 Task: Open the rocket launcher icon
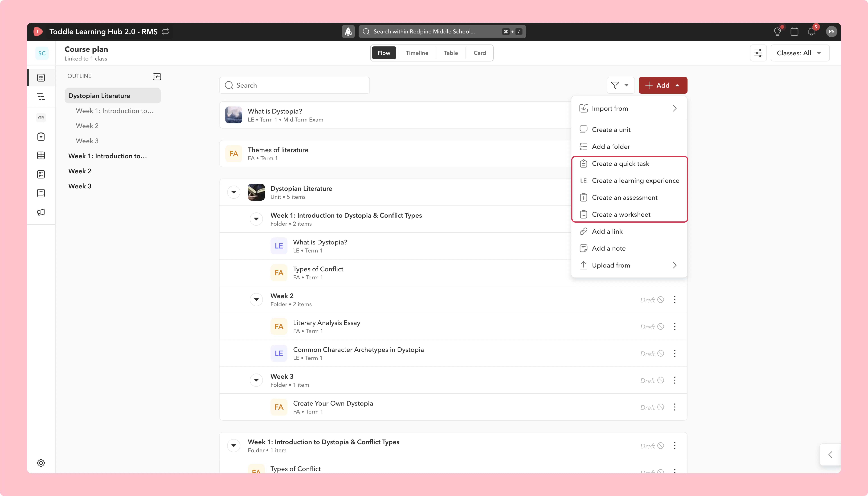click(348, 31)
